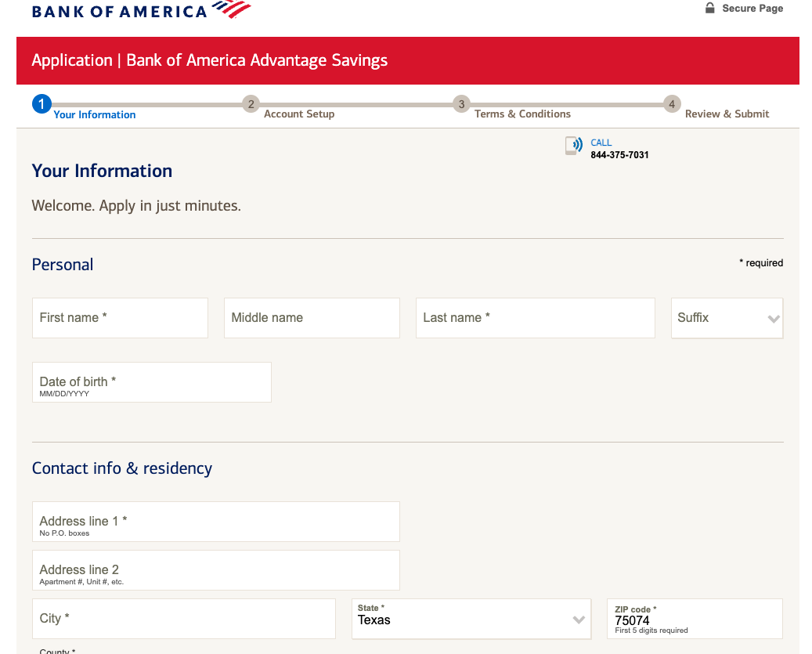Click the 844-375-7031 phone number

click(619, 155)
